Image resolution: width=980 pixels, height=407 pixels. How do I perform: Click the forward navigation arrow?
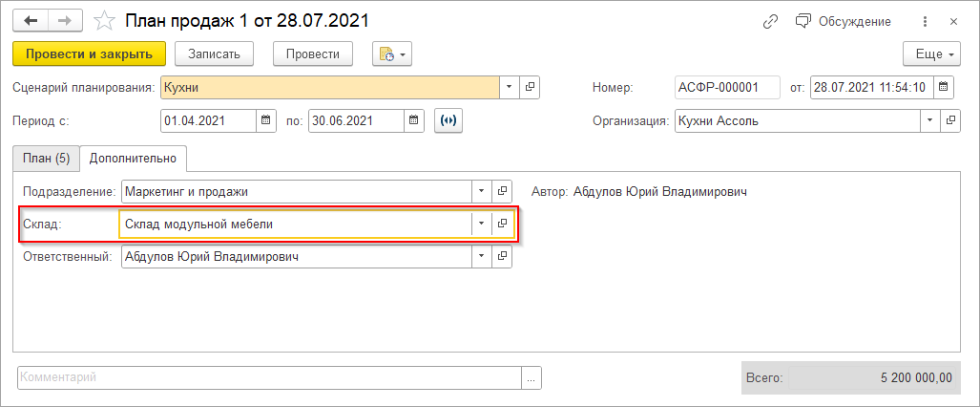click(65, 20)
